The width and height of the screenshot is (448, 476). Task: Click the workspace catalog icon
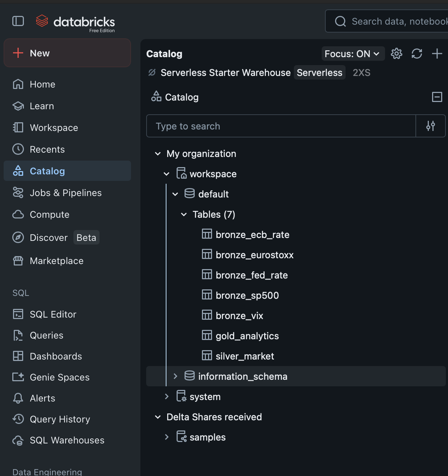pos(181,173)
